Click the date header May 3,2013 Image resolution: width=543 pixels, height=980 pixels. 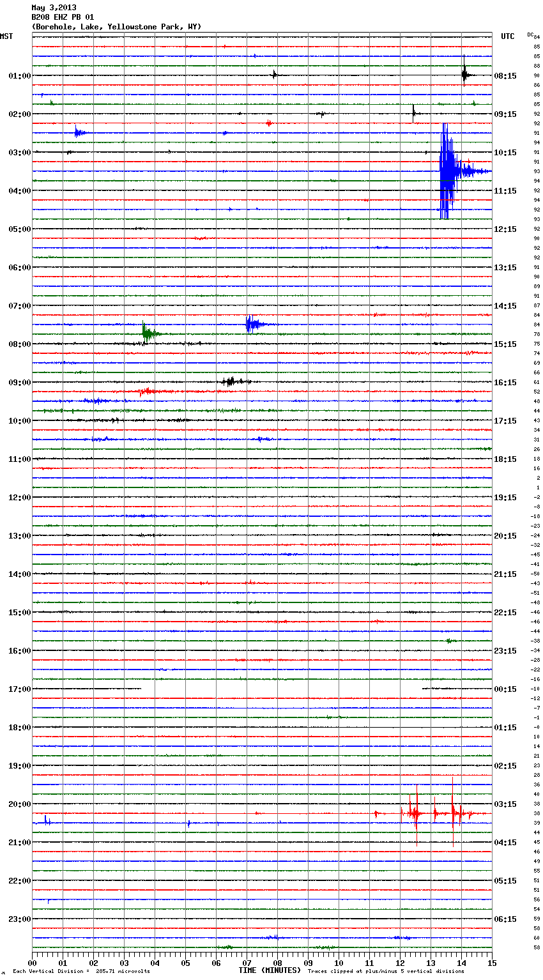coord(54,8)
